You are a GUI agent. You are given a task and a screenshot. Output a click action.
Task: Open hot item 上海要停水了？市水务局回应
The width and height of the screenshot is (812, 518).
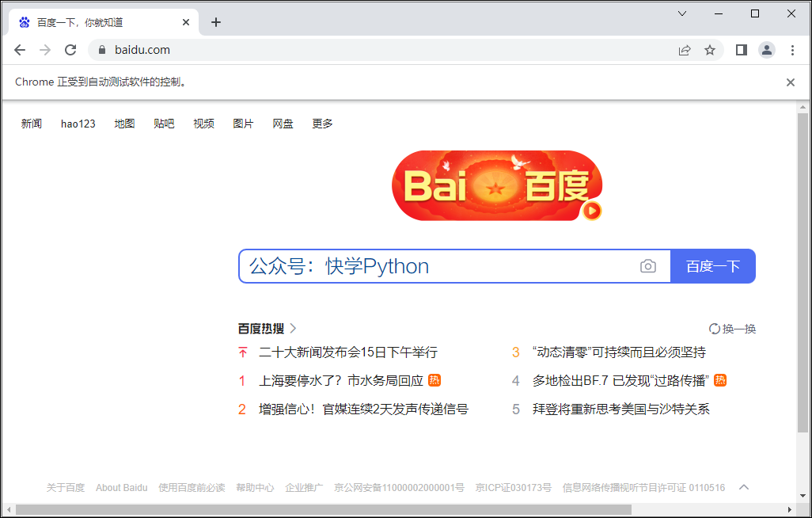[x=341, y=381]
